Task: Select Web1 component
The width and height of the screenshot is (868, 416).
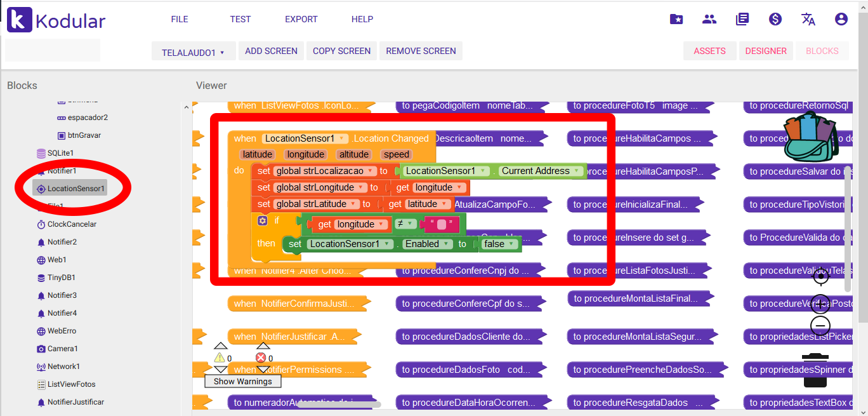Action: tap(51, 260)
